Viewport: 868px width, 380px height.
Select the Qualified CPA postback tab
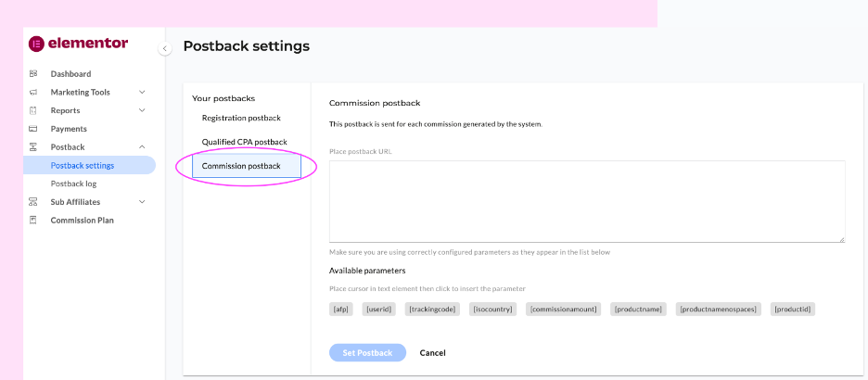click(244, 142)
